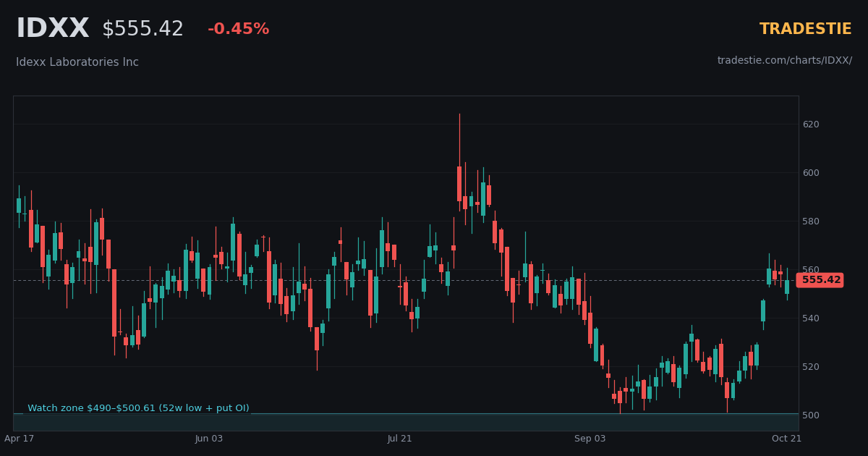Click the 560 price axis label
Image resolution: width=868 pixels, height=456 pixels.
[811, 270]
